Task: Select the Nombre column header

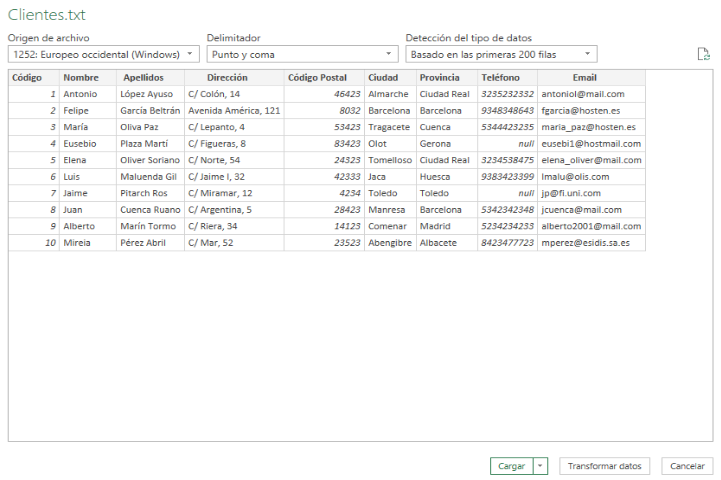Action: pos(88,78)
